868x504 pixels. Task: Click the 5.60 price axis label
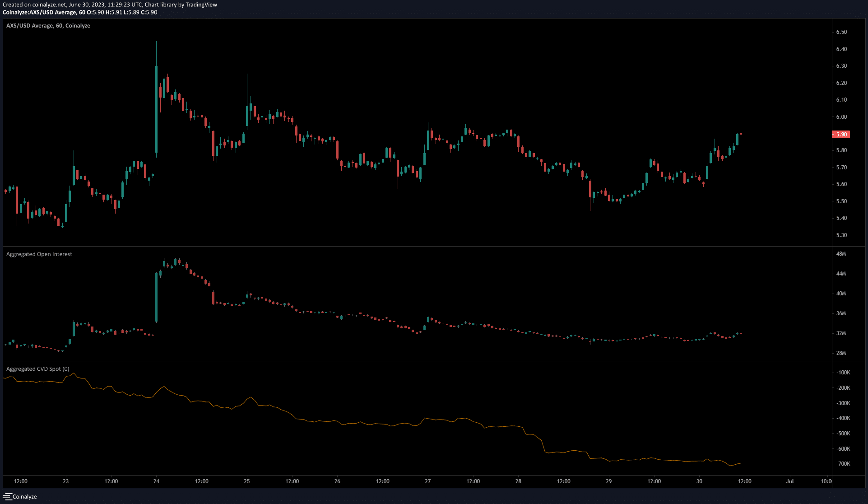841,184
